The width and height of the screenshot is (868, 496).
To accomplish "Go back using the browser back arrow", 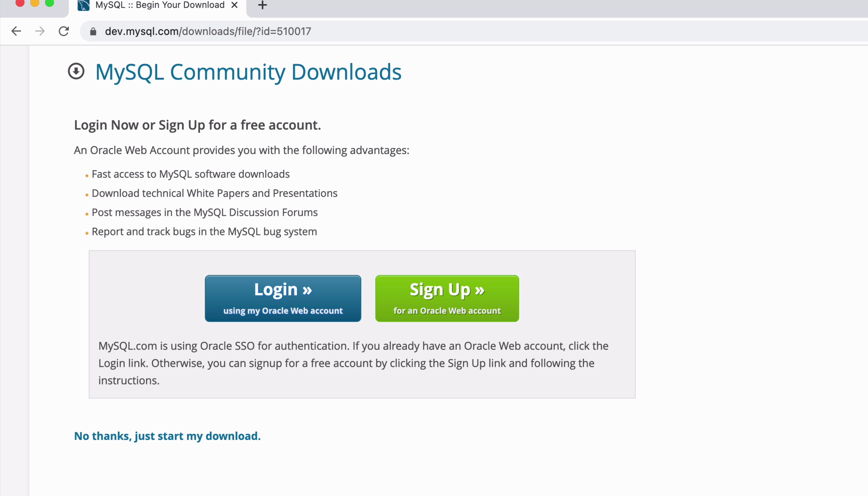I will (x=16, y=31).
